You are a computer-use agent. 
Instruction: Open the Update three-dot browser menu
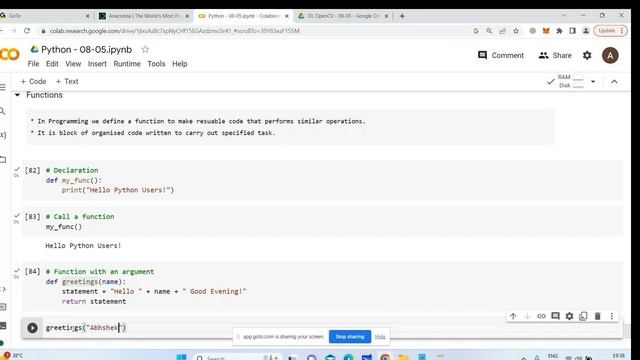622,31
